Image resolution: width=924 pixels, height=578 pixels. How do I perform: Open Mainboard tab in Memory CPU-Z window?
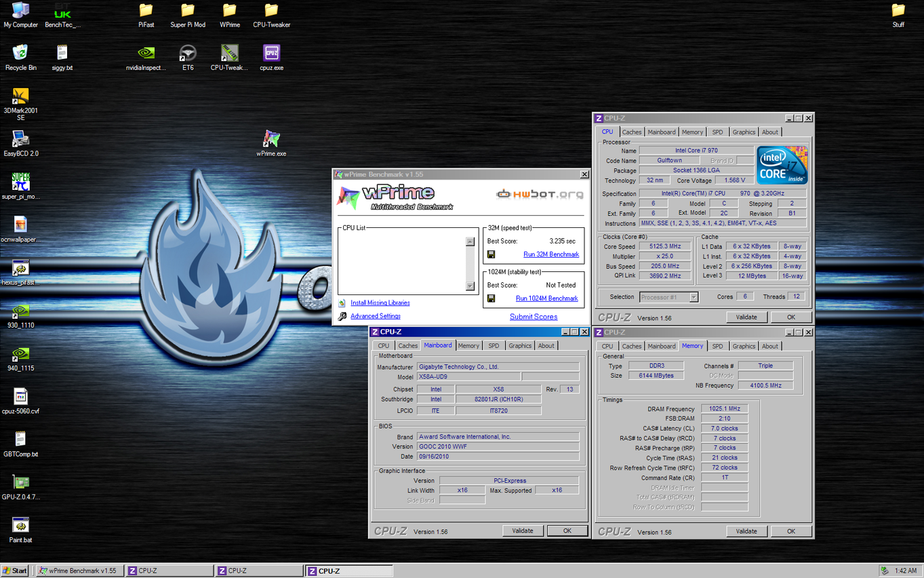pos(662,346)
